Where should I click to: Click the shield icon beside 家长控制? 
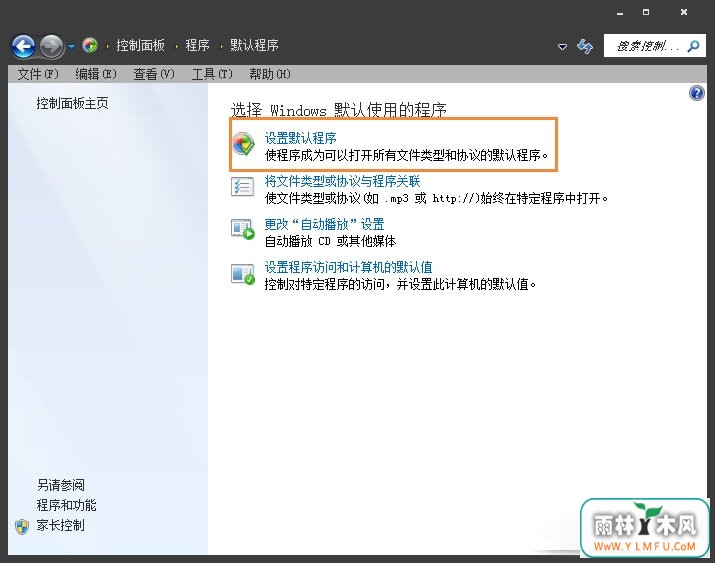pyautogui.click(x=22, y=527)
